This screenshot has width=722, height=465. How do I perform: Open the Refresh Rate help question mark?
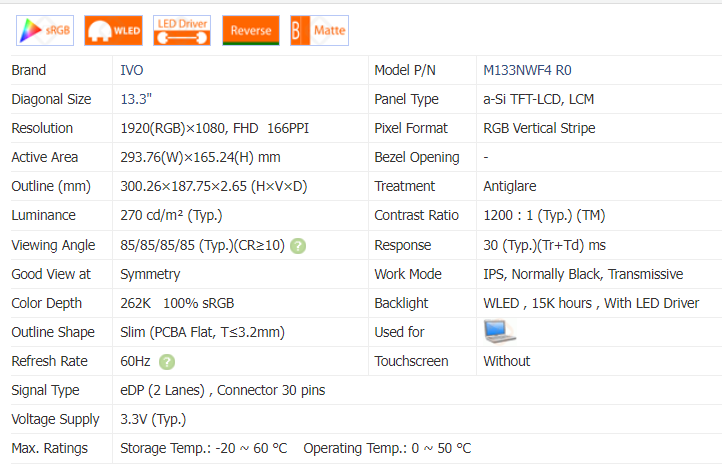[x=167, y=362]
